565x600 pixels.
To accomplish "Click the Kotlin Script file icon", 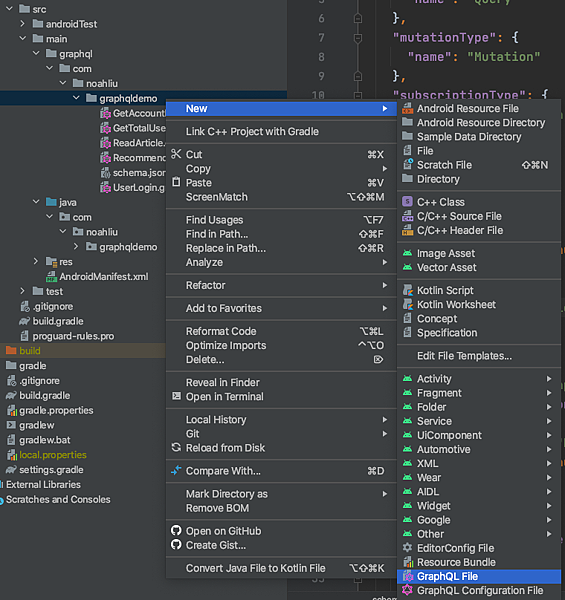I will click(408, 290).
